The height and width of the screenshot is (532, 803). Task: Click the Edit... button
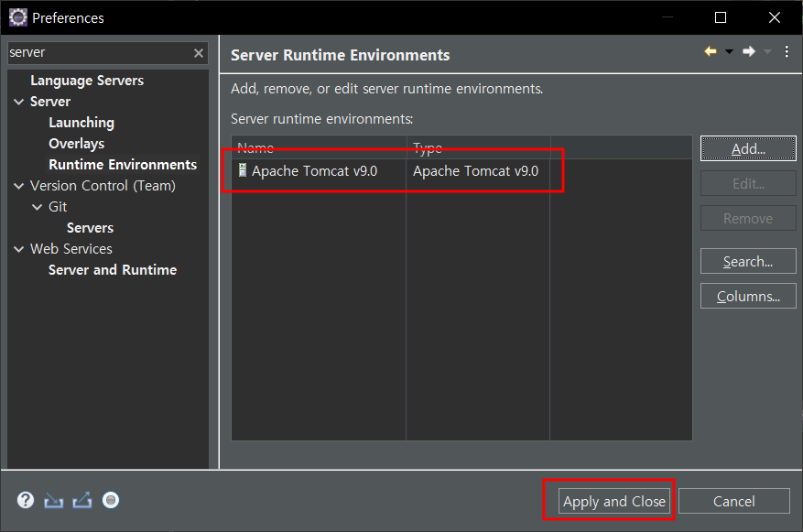pyautogui.click(x=748, y=183)
